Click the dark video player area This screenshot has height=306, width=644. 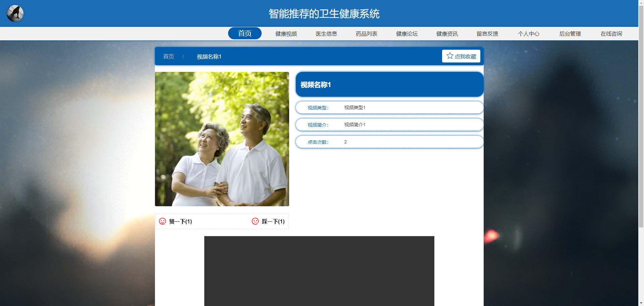point(319,271)
